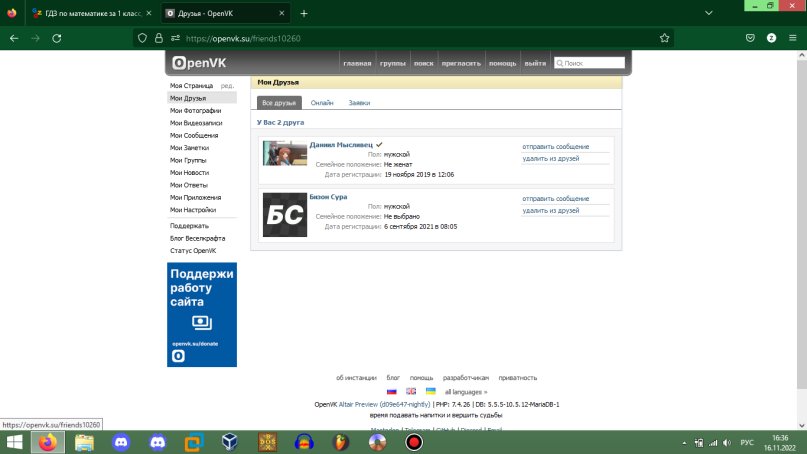Open the Firefox hamburger menu
This screenshot has height=454, width=807.
792,37
